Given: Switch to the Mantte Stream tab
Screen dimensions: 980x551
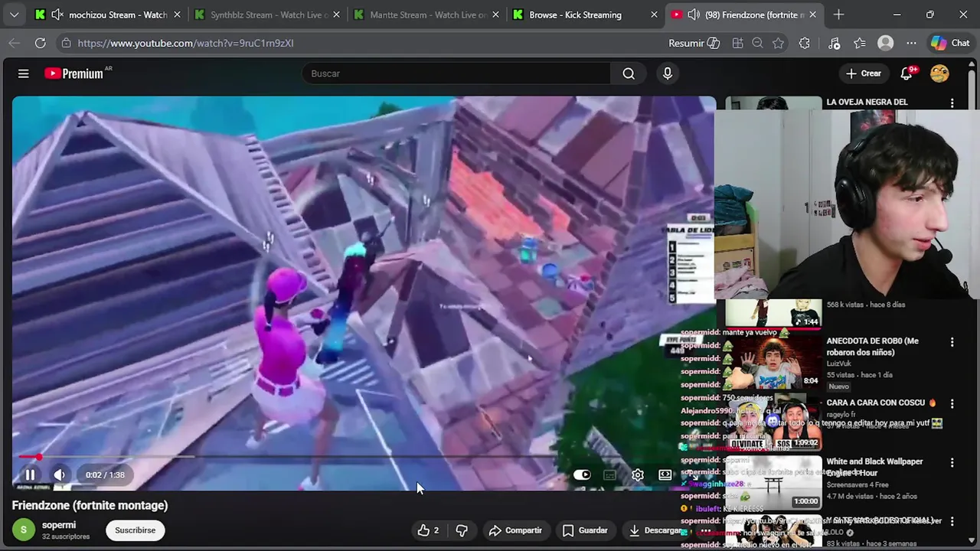Looking at the screenshot, I should click(x=425, y=15).
